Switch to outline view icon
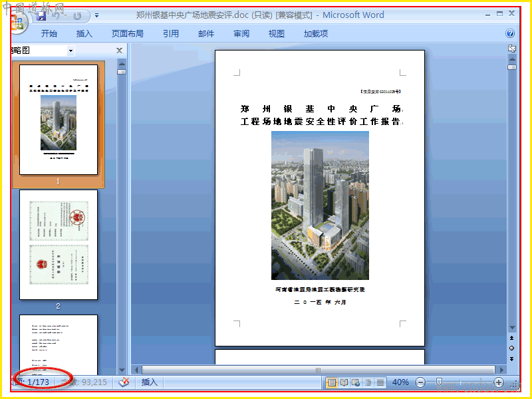 coord(368,383)
